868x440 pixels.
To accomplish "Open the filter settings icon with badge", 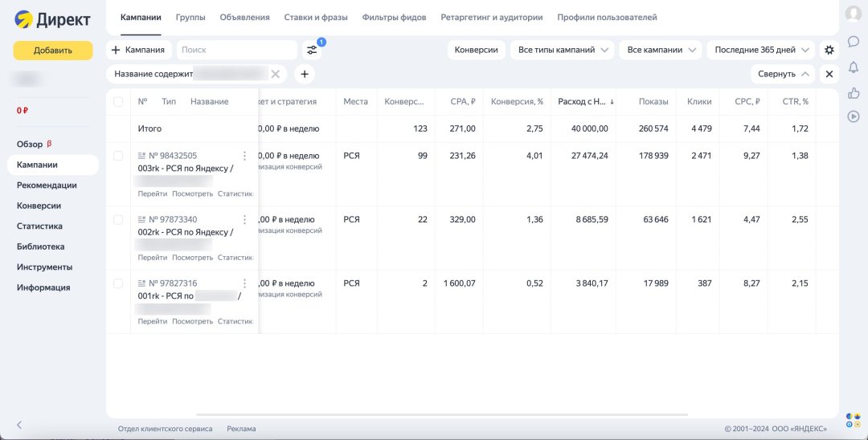I will [313, 50].
